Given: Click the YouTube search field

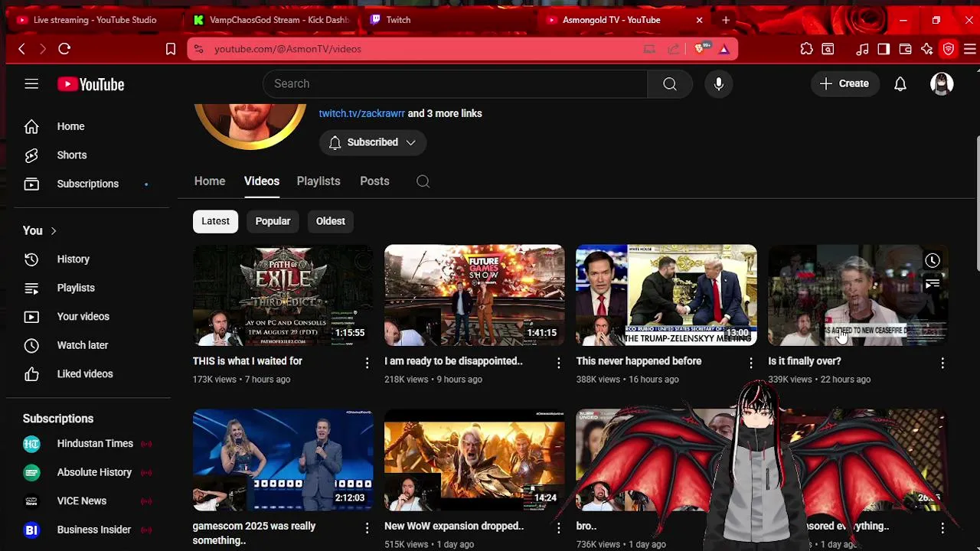Looking at the screenshot, I should (456, 84).
